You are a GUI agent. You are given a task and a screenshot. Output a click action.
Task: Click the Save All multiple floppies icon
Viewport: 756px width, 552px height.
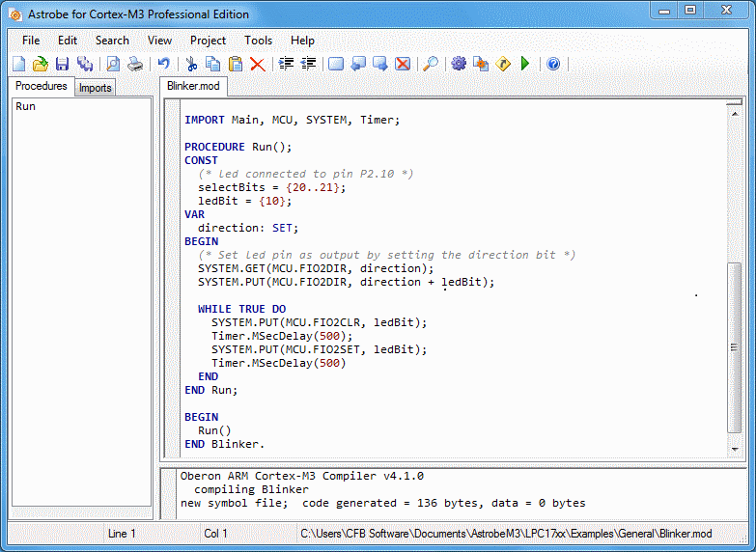click(x=85, y=64)
